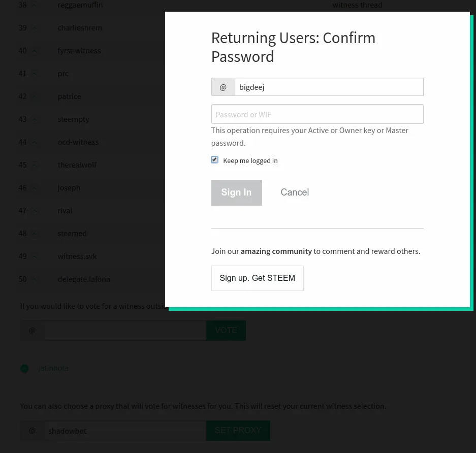Focus the Password or WIF field
476x453 pixels.
tap(317, 114)
